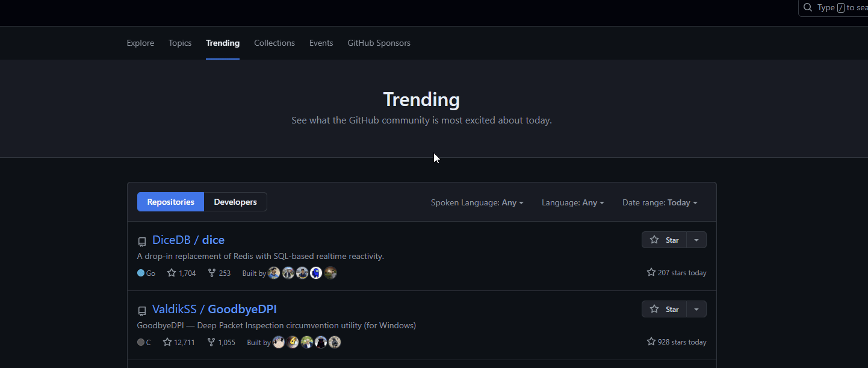This screenshot has width=868, height=368.
Task: Click fifth contributor avatar of DiceDB
Action: pyautogui.click(x=330, y=273)
